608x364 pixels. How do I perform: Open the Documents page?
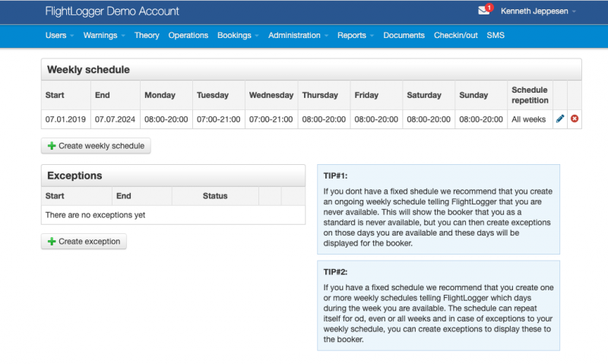[404, 35]
